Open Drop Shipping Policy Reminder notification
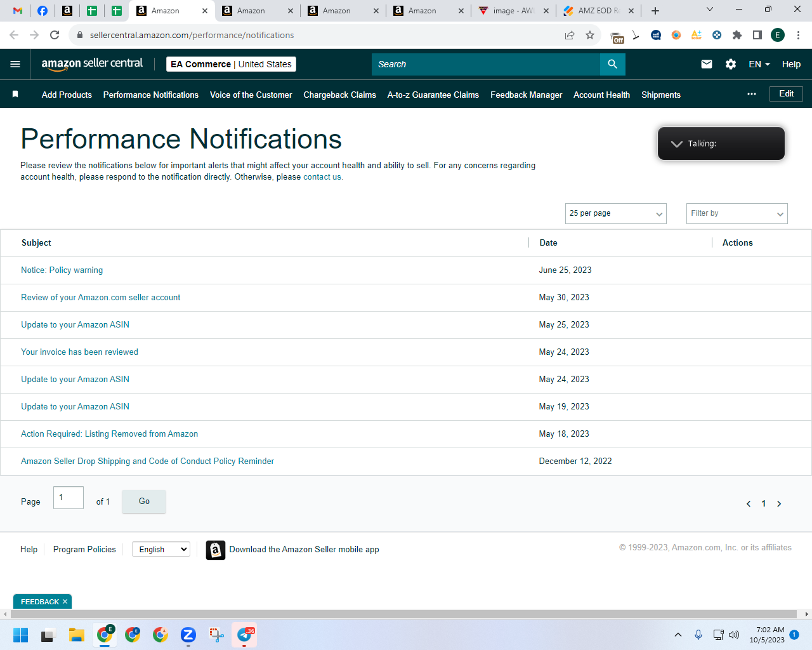 pos(147,461)
